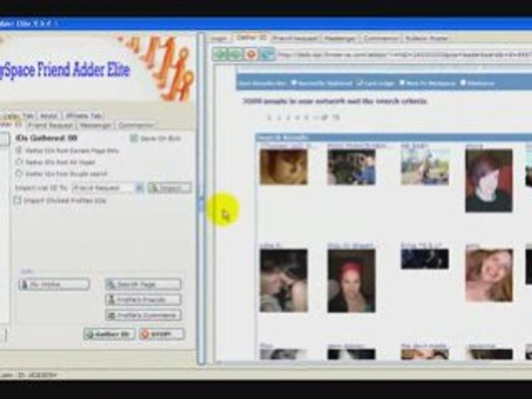Open third profile photo in top row
Viewport: 532px width, 399px height.
pos(425,167)
